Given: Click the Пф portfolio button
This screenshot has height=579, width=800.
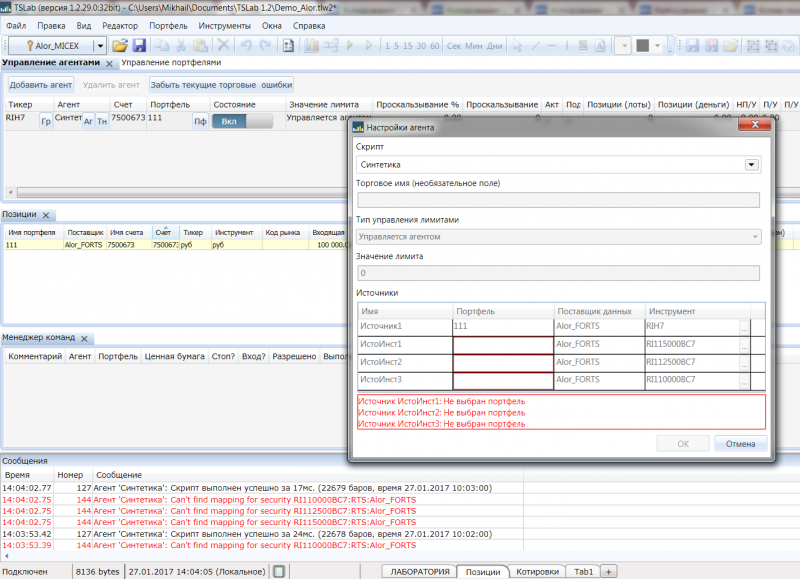Looking at the screenshot, I should 200,121.
